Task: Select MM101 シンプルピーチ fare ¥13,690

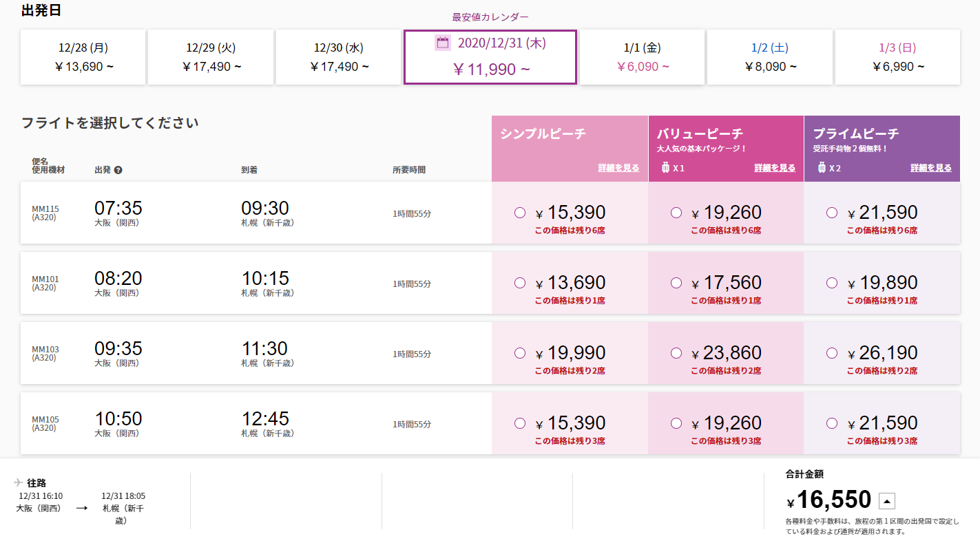Action: pos(520,283)
